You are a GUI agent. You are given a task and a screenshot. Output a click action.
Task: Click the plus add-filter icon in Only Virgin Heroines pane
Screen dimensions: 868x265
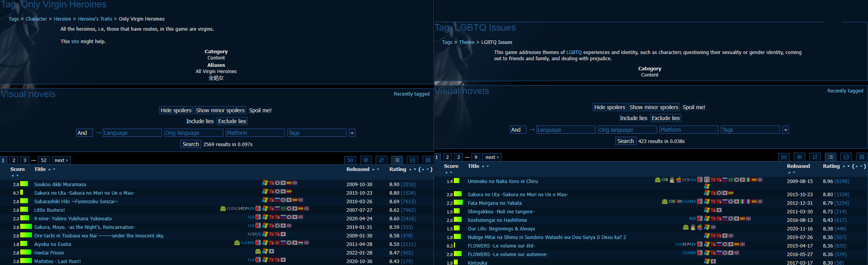[352, 133]
